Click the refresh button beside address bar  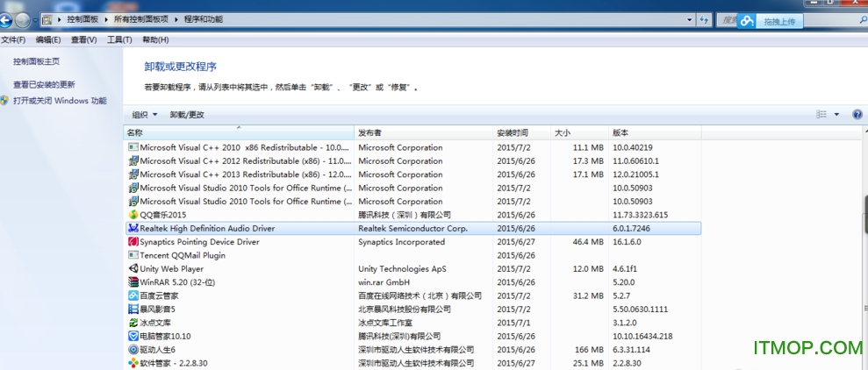point(704,20)
